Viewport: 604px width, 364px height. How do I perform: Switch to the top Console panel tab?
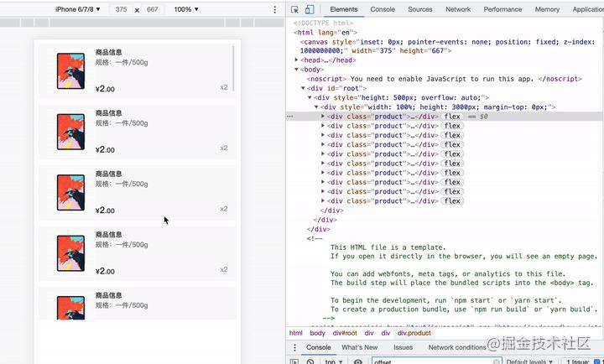[x=383, y=9]
